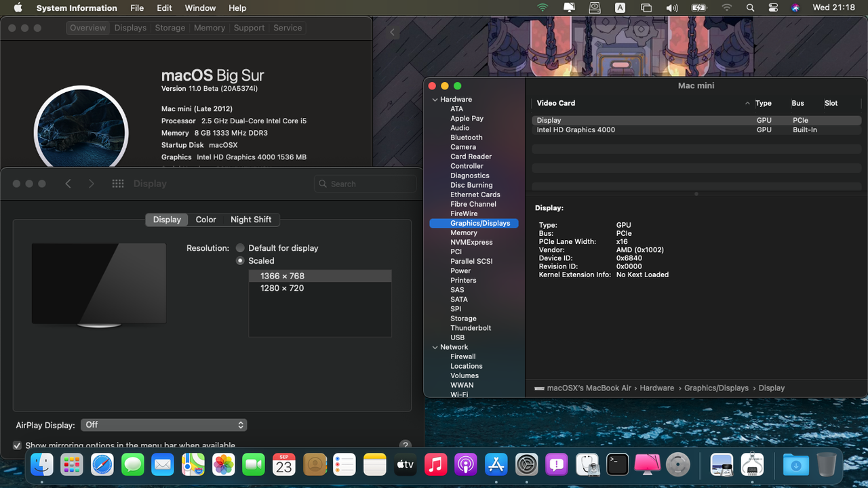Open the Window menu
868x488 pixels.
point(200,8)
